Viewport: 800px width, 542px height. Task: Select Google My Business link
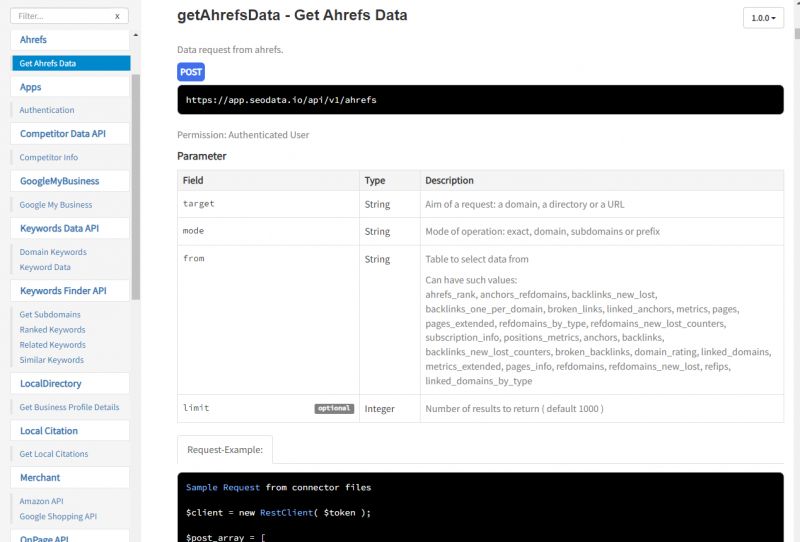(x=56, y=205)
